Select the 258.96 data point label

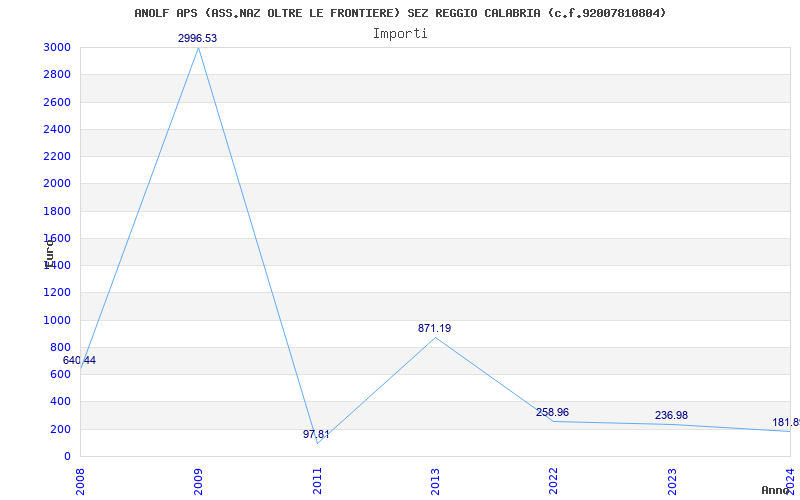pos(553,412)
